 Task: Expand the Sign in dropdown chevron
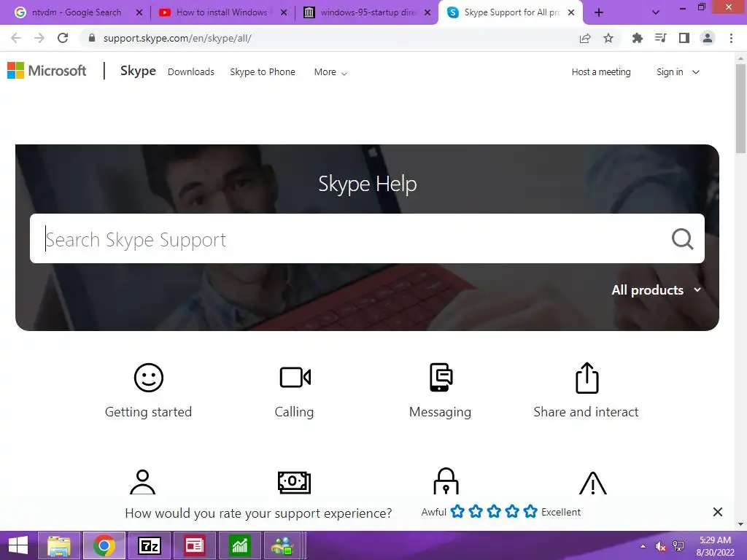pos(695,72)
